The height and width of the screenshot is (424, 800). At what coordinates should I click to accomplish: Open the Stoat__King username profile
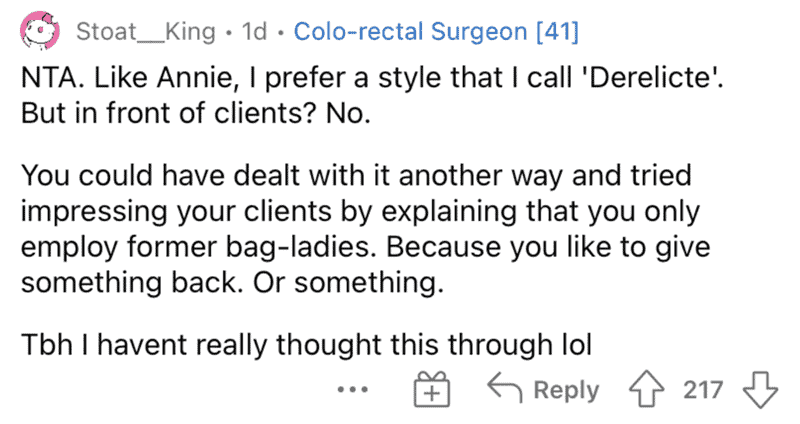tap(146, 32)
